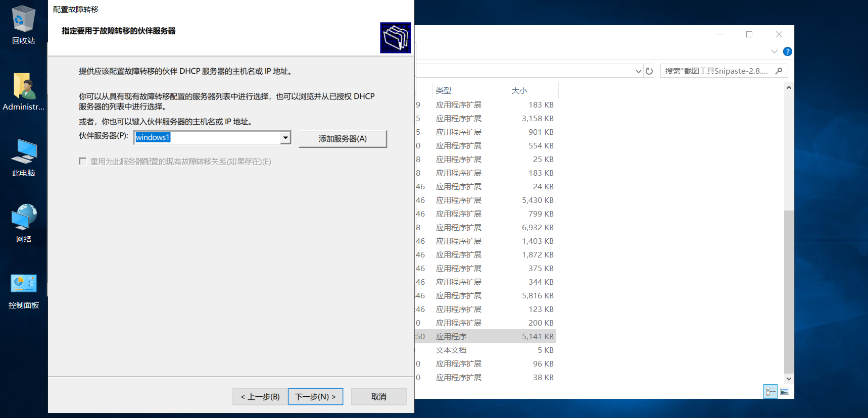Screen dimensions: 868x418
Task: Select the 5,141 KB 应用程序 file row
Action: [x=486, y=337]
